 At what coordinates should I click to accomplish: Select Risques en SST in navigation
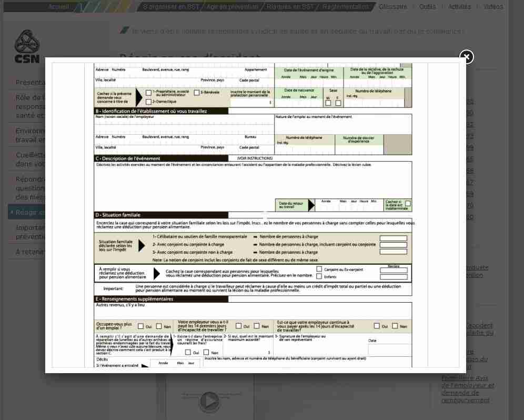click(289, 7)
